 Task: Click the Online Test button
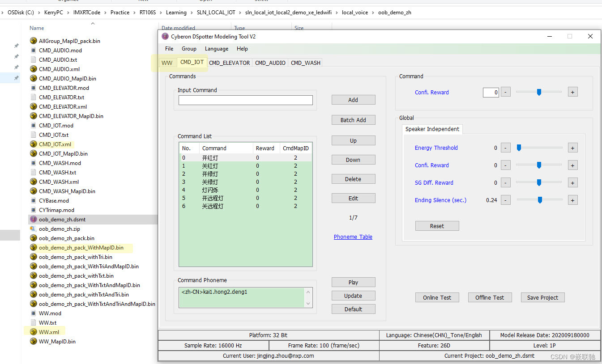(x=437, y=297)
